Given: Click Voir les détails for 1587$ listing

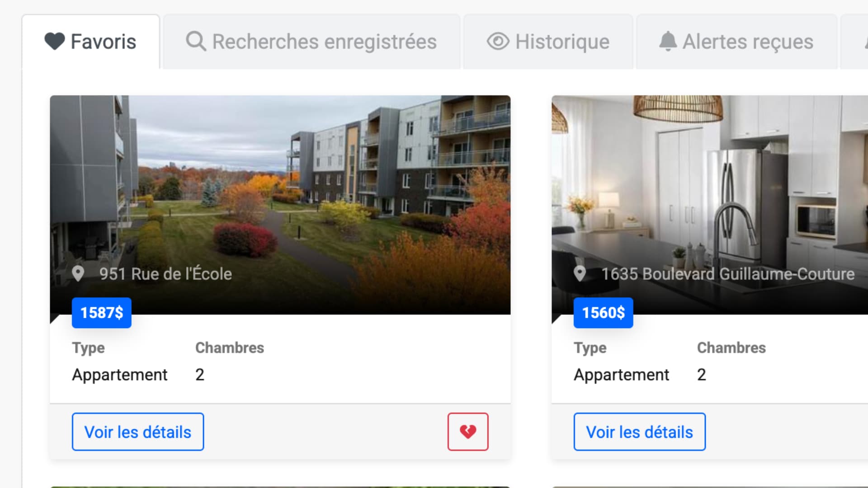Looking at the screenshot, I should tap(138, 432).
